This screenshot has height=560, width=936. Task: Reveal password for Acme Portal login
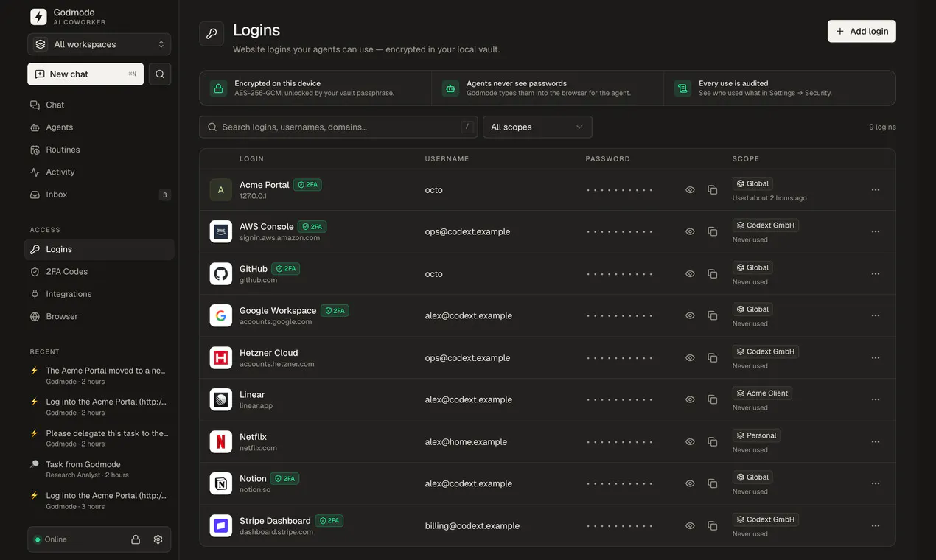(690, 190)
